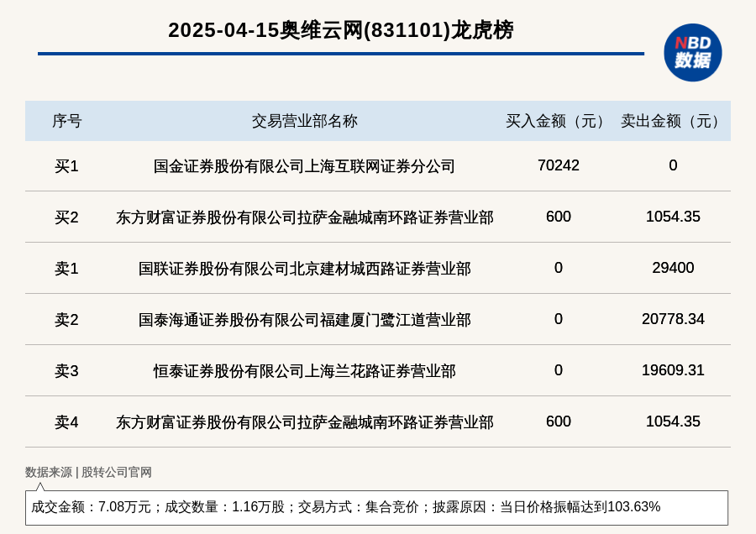Select 国金证券股份有限公司上海互联网证券分公司 cell
The height and width of the screenshot is (534, 756).
click(304, 166)
